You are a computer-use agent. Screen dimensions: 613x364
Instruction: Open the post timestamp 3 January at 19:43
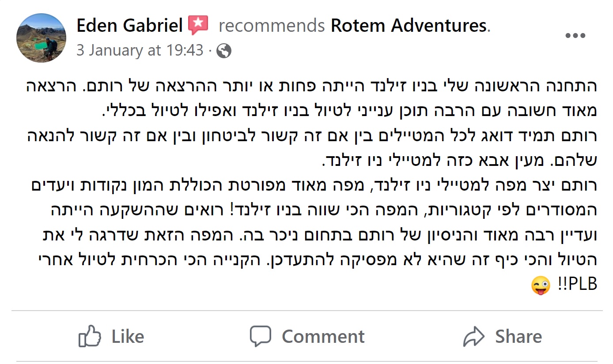click(x=140, y=50)
